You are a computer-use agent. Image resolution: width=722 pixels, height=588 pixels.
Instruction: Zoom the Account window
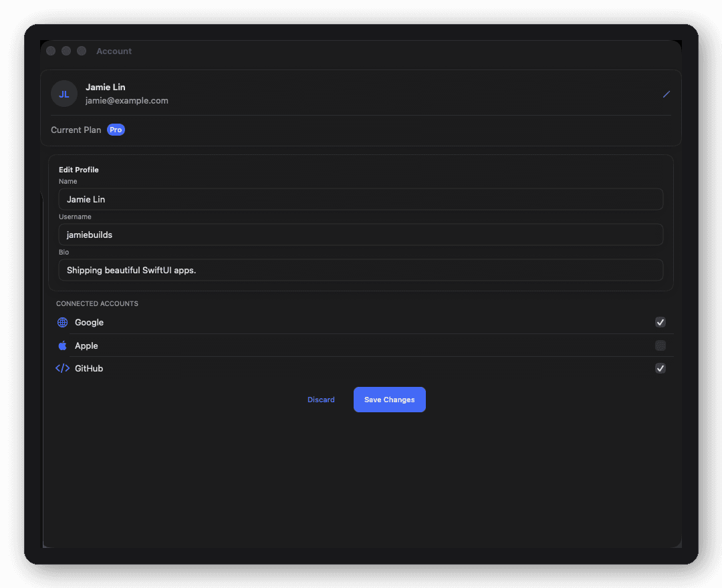click(82, 51)
